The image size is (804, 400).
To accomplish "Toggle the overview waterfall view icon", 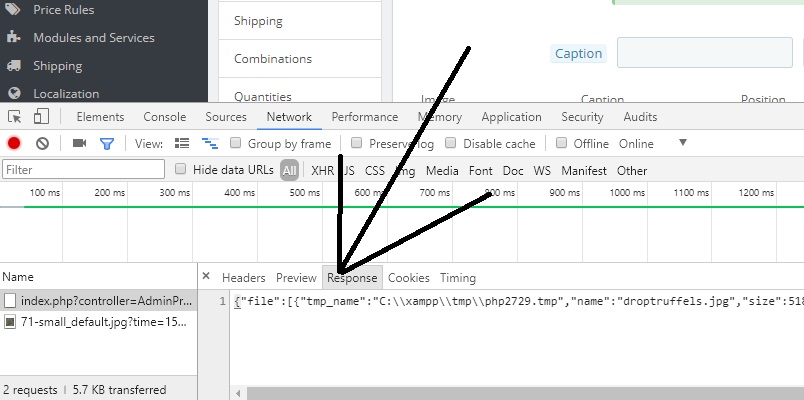I will pyautogui.click(x=210, y=143).
